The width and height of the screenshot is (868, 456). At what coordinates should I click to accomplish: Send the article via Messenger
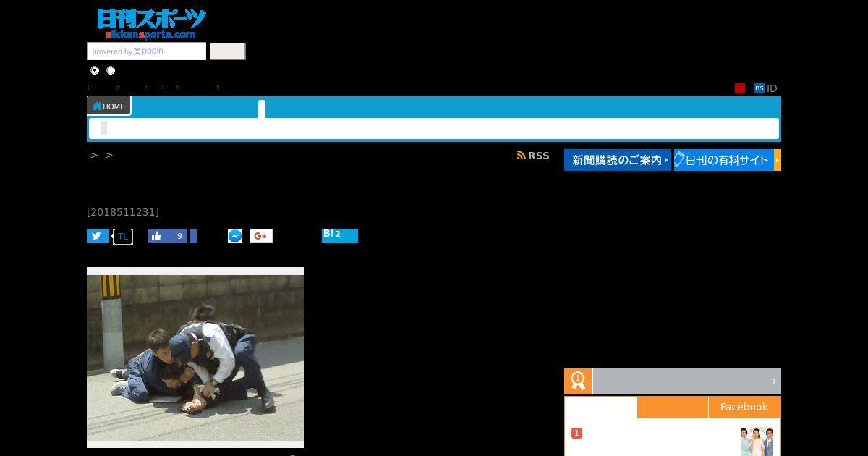(x=235, y=236)
